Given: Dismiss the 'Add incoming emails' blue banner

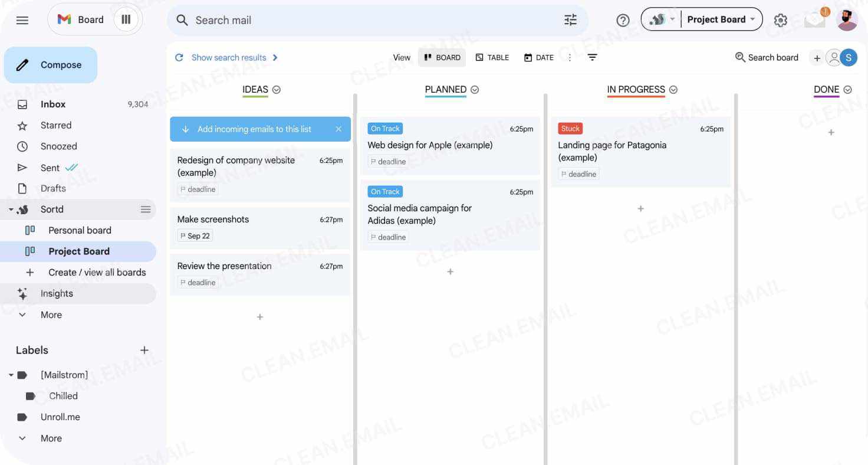Looking at the screenshot, I should (x=339, y=129).
